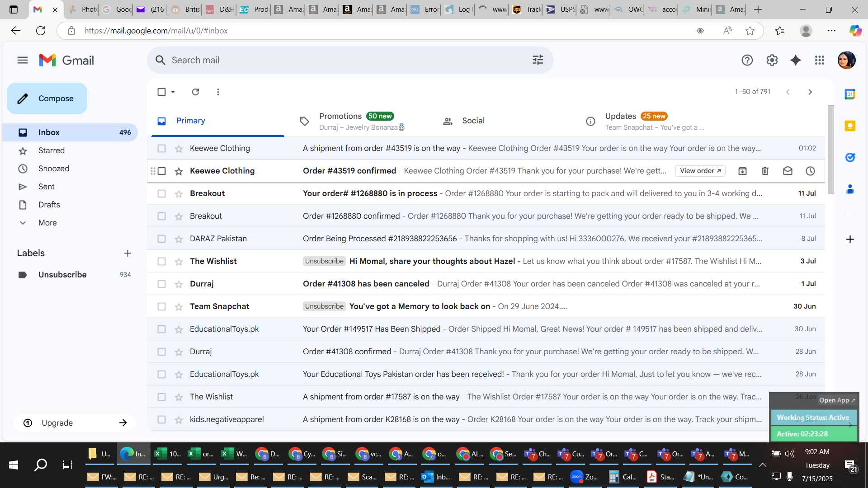Viewport: 868px width, 488px height.
Task: Go to older messages arrow
Action: coord(810,92)
